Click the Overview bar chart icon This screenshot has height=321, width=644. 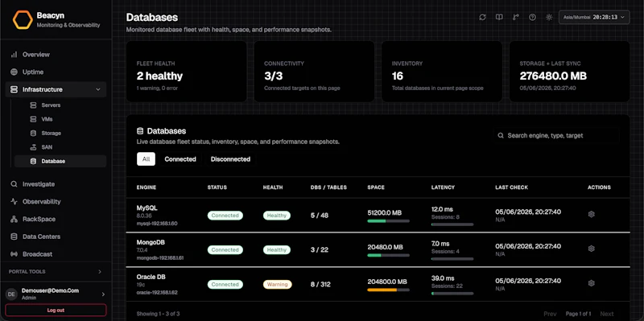coord(14,55)
